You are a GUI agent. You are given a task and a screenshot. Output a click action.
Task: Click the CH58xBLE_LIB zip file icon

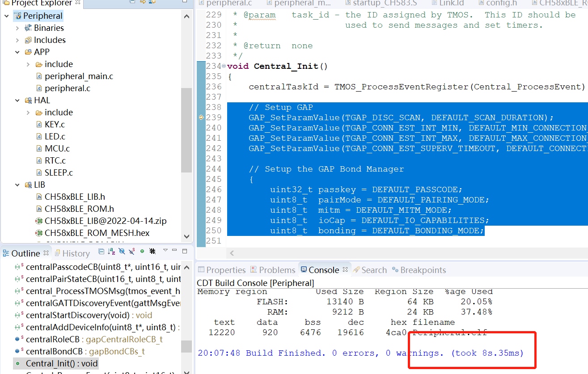(x=39, y=221)
